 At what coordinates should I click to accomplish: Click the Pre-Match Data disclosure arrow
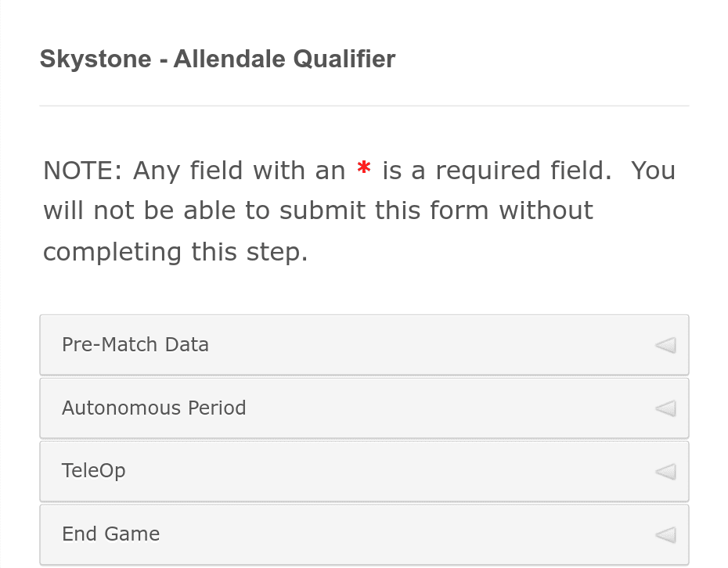click(x=665, y=344)
